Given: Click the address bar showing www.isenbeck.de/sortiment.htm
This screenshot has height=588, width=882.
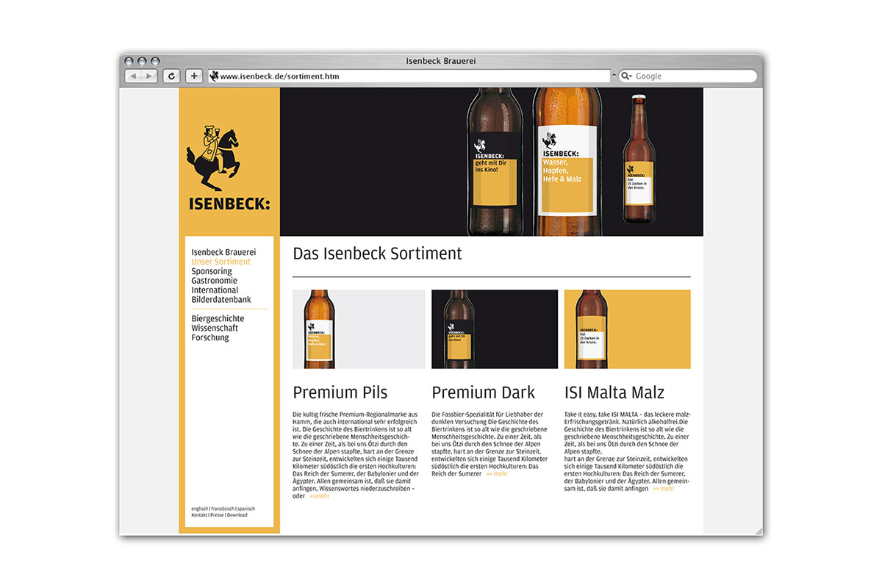Looking at the screenshot, I should [x=409, y=76].
